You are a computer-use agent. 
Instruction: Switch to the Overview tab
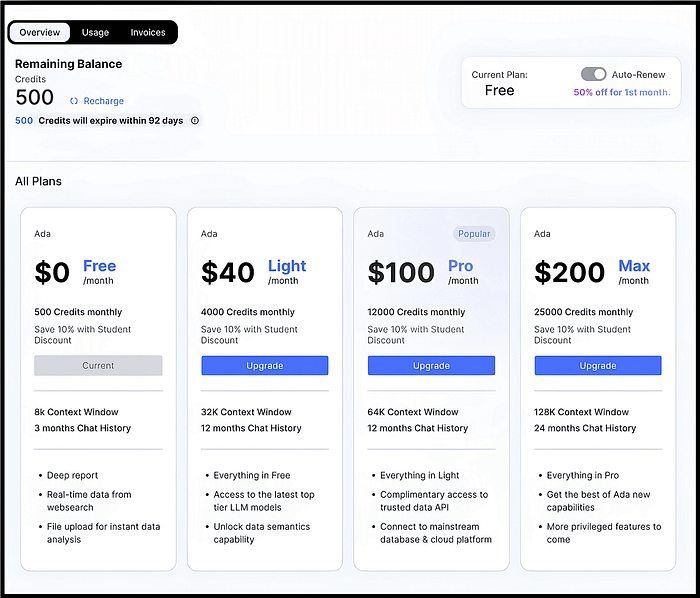pyautogui.click(x=40, y=32)
